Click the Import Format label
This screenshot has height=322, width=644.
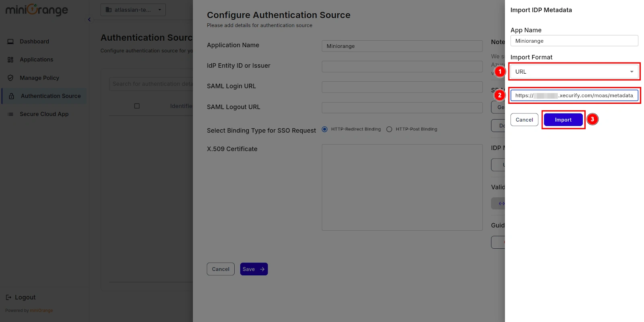531,57
